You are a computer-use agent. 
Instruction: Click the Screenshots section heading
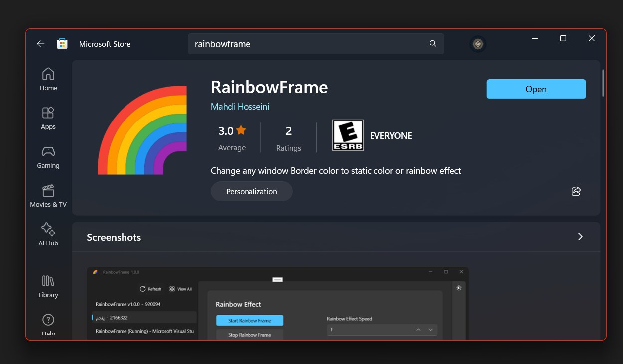pyautogui.click(x=114, y=237)
